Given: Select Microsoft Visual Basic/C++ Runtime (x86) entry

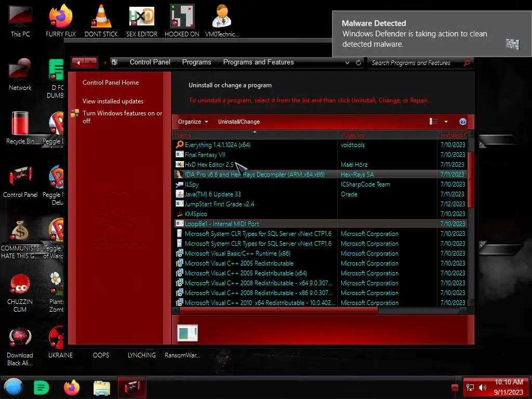Looking at the screenshot, I should point(320,254).
